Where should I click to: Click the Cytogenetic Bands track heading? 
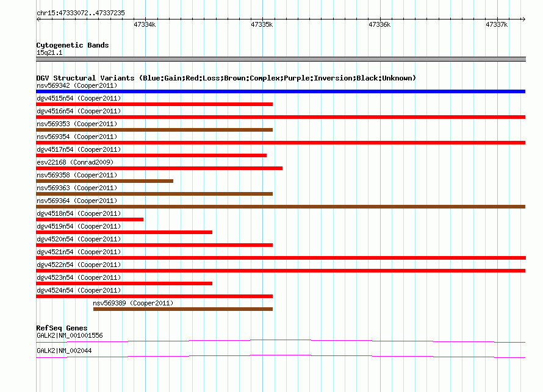coord(73,45)
